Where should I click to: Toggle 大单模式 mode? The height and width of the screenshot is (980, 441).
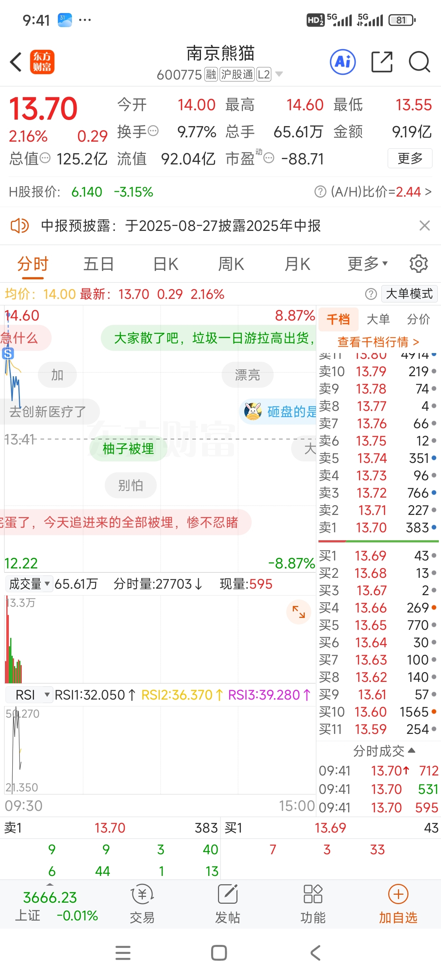point(409,294)
